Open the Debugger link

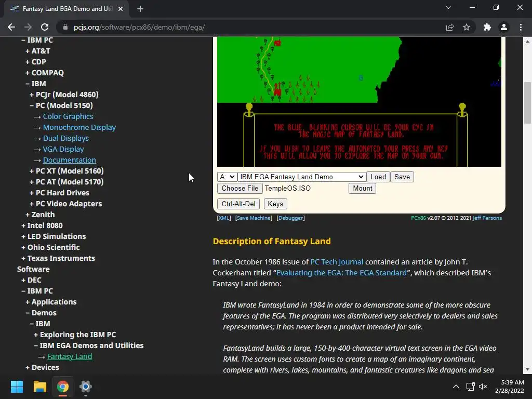[x=291, y=218]
